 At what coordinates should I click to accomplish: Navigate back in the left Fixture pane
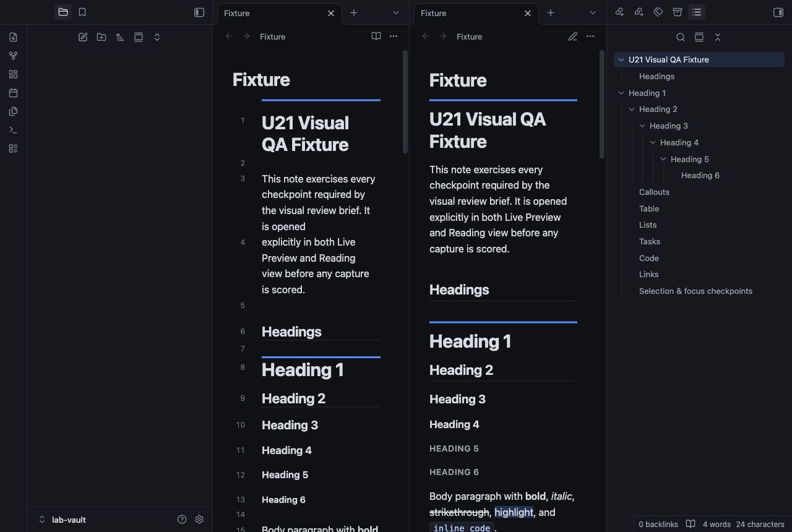coord(229,36)
